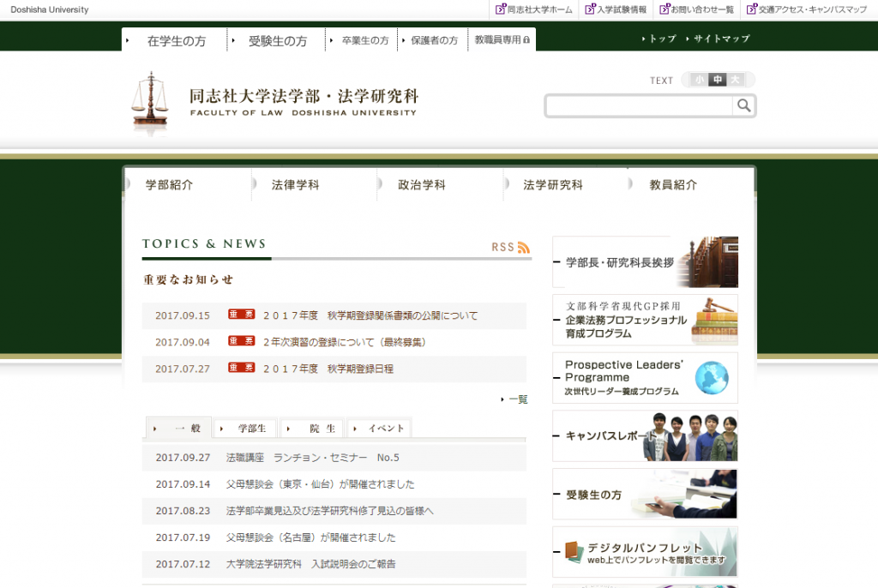
Task: Open キャンパスレポート banner
Action: pos(645,435)
